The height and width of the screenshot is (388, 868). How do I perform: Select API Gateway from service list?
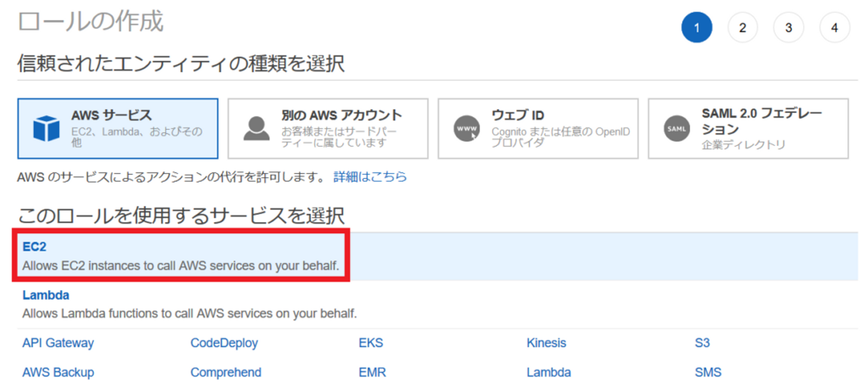[x=58, y=343]
